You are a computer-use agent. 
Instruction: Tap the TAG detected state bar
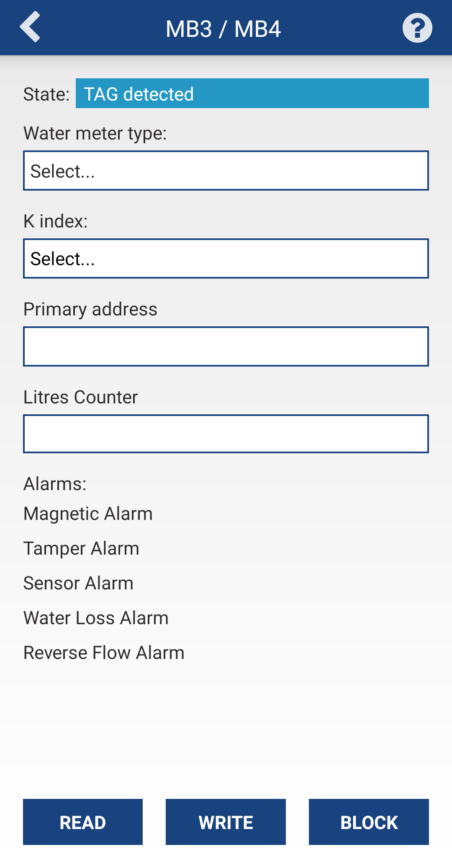(x=252, y=93)
